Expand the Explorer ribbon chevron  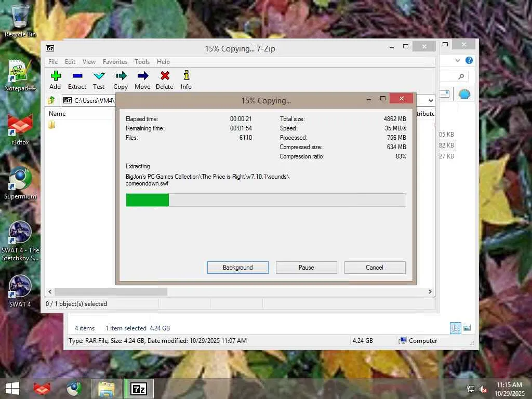(x=457, y=60)
